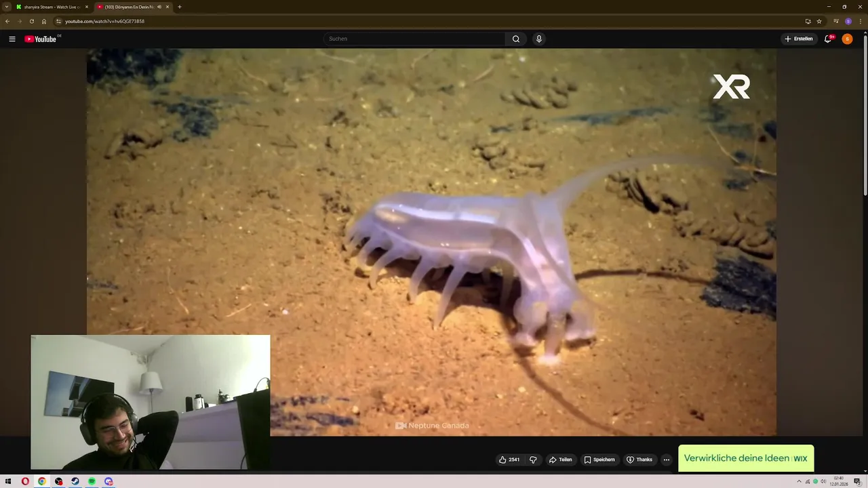Open the Windows Start menu
The width and height of the screenshot is (868, 488).
[8, 481]
